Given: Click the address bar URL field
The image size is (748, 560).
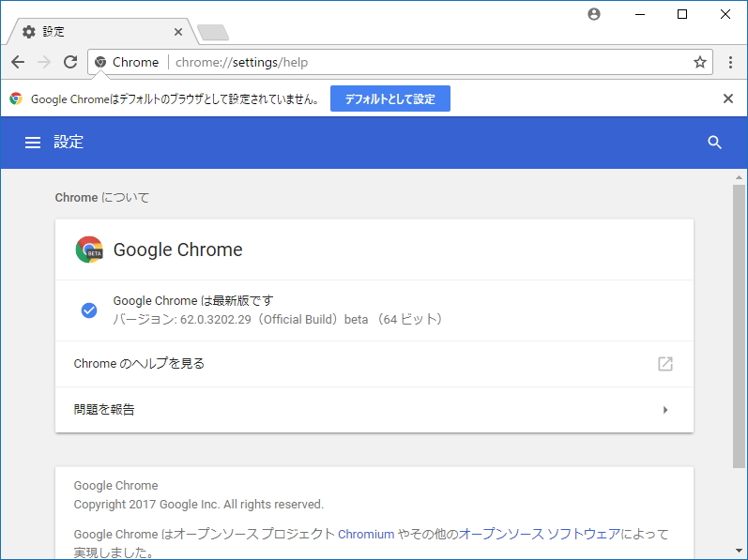Looking at the screenshot, I should pyautogui.click(x=401, y=62).
